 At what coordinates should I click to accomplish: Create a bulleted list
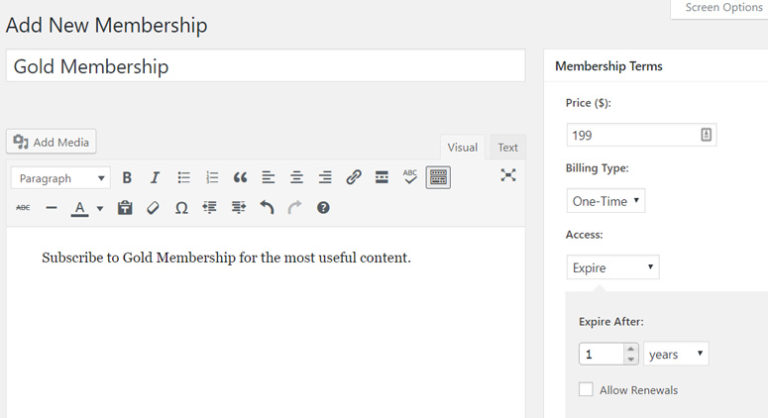pos(184,178)
